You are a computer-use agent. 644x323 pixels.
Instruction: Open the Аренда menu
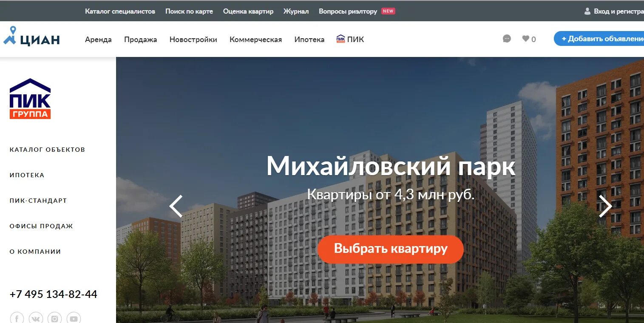click(98, 40)
